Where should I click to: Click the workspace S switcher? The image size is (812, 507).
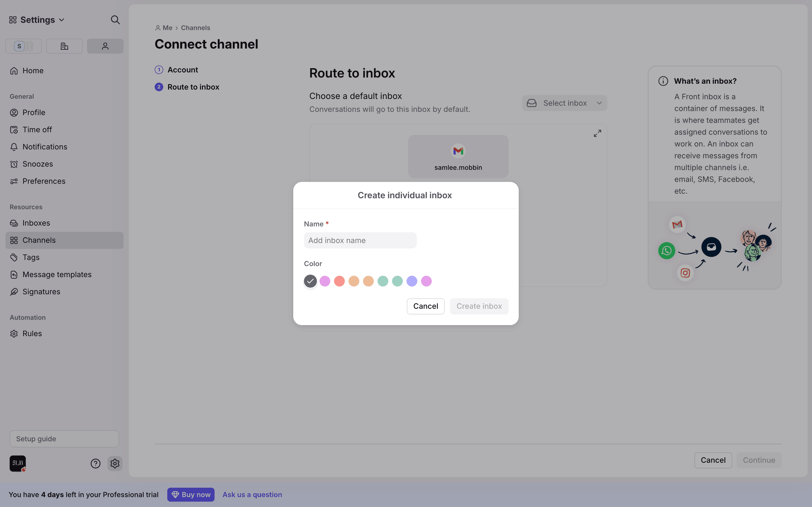pyautogui.click(x=23, y=46)
